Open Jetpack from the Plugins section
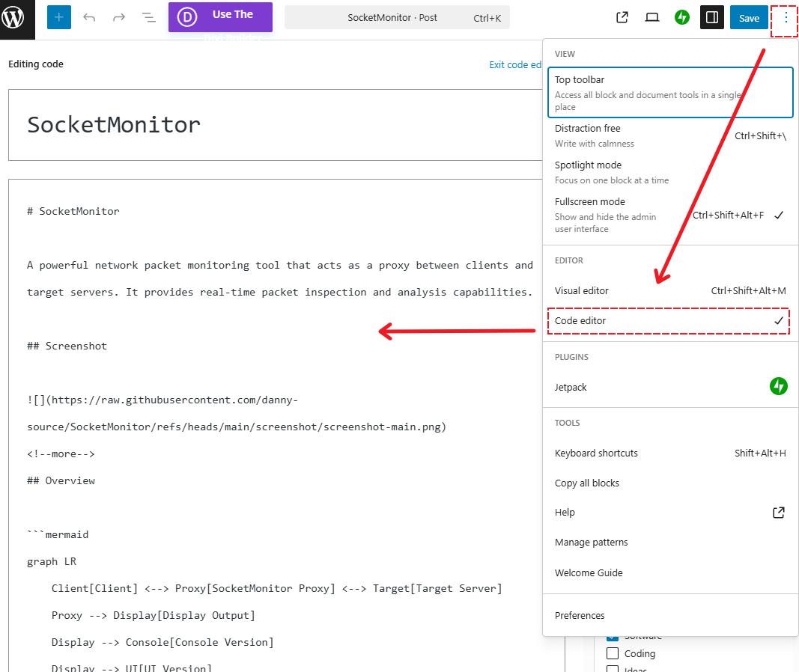Viewport: 799px width, 672px height. 670,387
